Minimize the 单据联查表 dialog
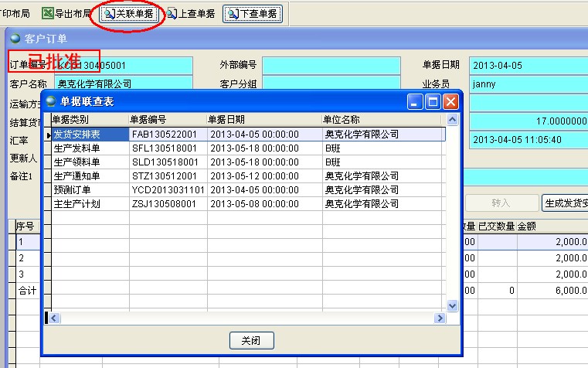Image resolution: width=588 pixels, height=368 pixels. point(416,101)
